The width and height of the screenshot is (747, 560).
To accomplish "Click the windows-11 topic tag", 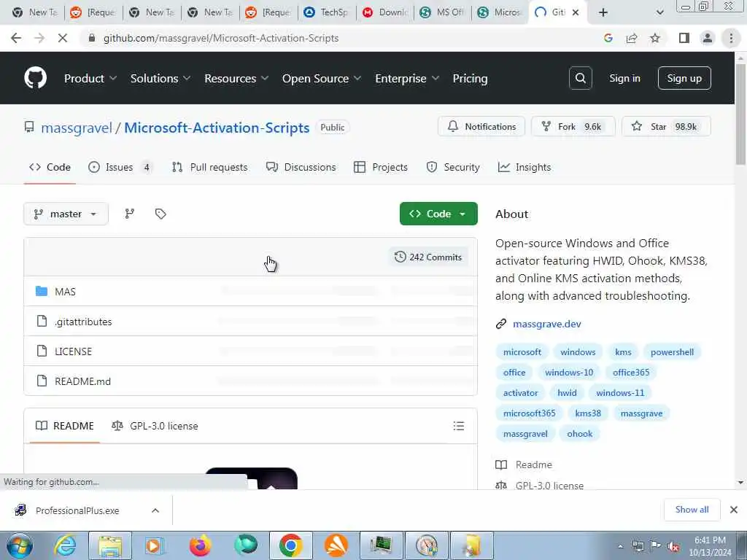I will [x=620, y=393].
